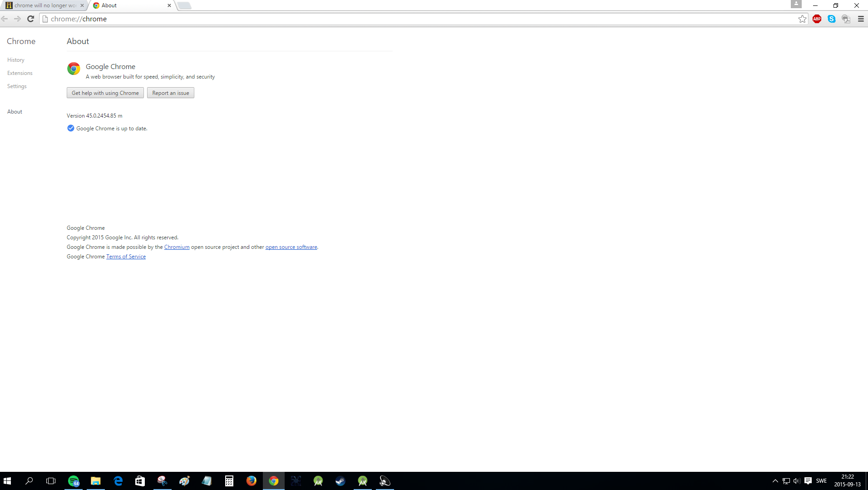Open Spotify from the taskbar
868x490 pixels.
[74, 481]
